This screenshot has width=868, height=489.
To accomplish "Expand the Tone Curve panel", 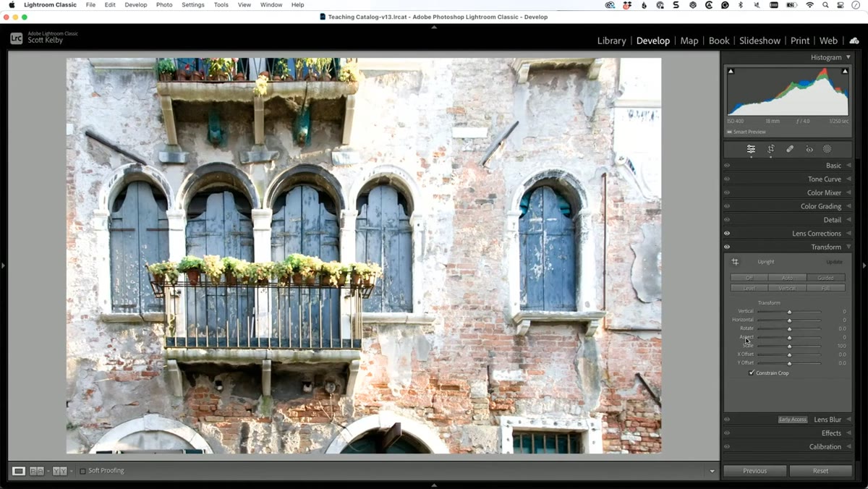I will 848,179.
